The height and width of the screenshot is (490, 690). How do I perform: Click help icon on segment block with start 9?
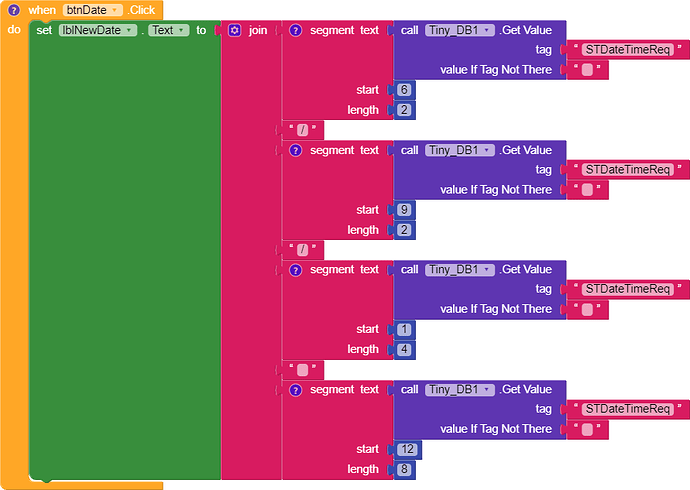click(x=296, y=150)
